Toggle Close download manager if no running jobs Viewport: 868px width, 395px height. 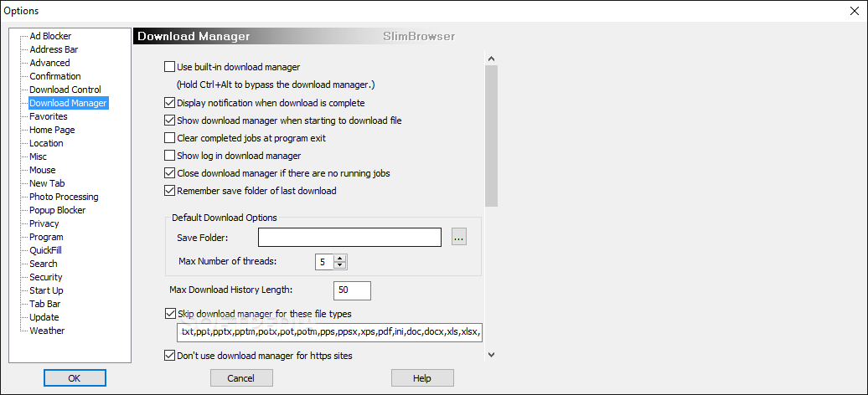click(170, 174)
